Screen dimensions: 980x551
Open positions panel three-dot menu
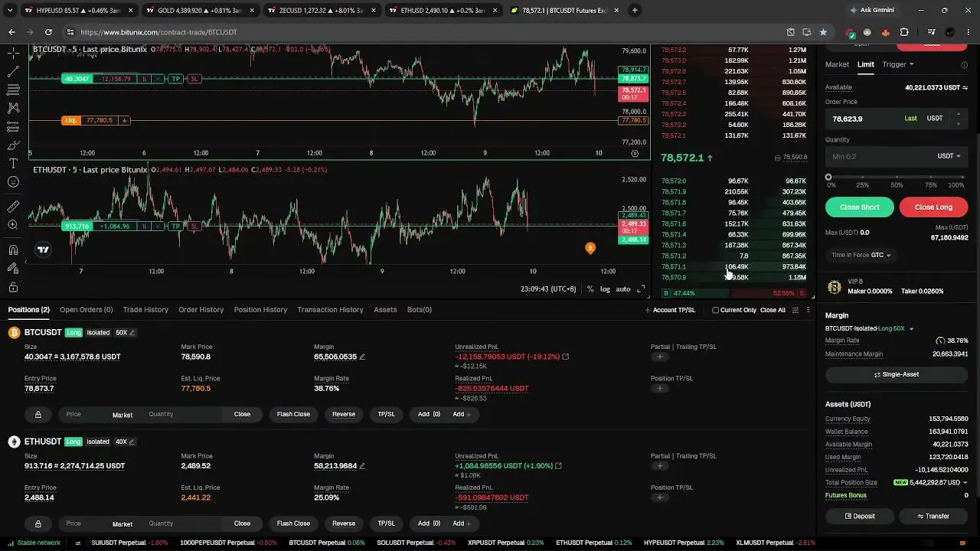point(808,310)
